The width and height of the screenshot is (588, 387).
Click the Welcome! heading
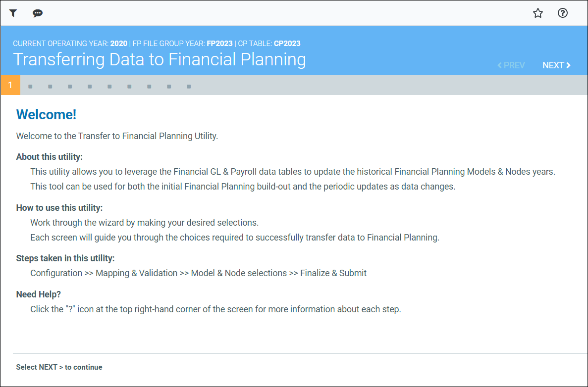46,115
